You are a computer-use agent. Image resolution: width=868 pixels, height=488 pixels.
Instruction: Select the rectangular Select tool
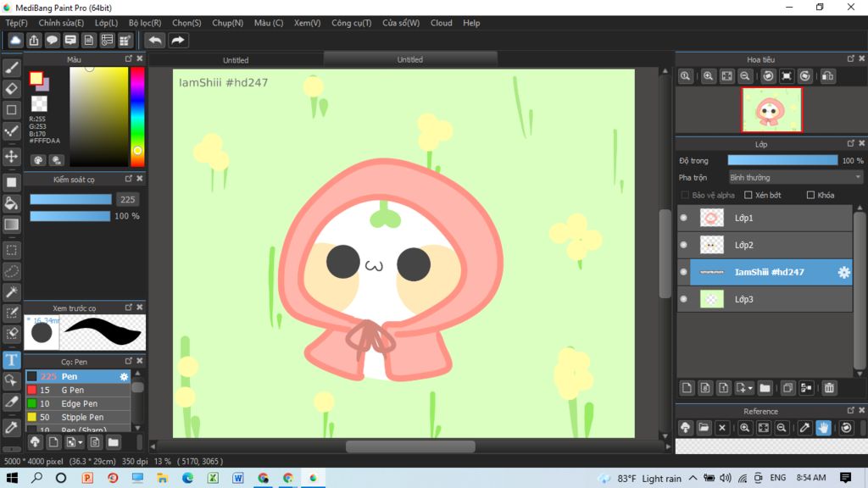coord(12,250)
